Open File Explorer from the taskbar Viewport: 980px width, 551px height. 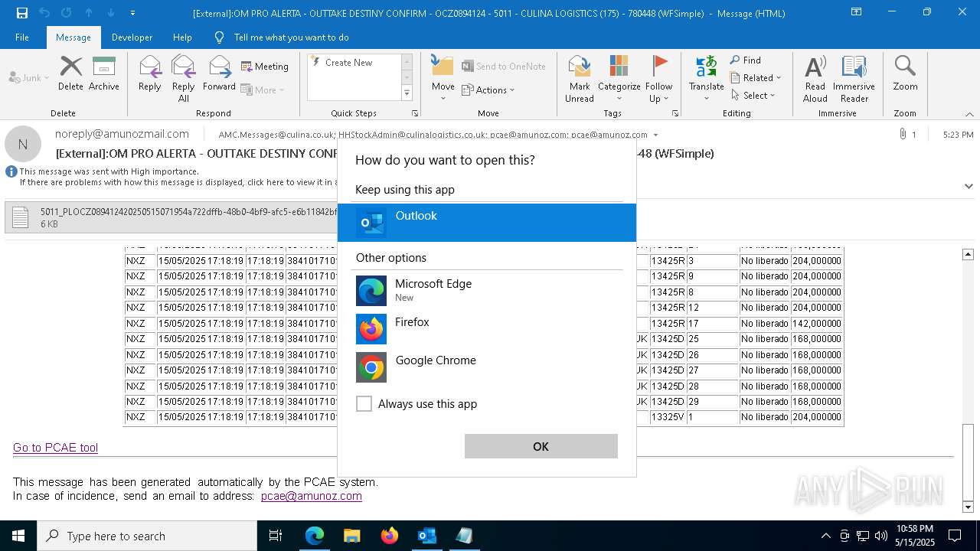point(352,536)
